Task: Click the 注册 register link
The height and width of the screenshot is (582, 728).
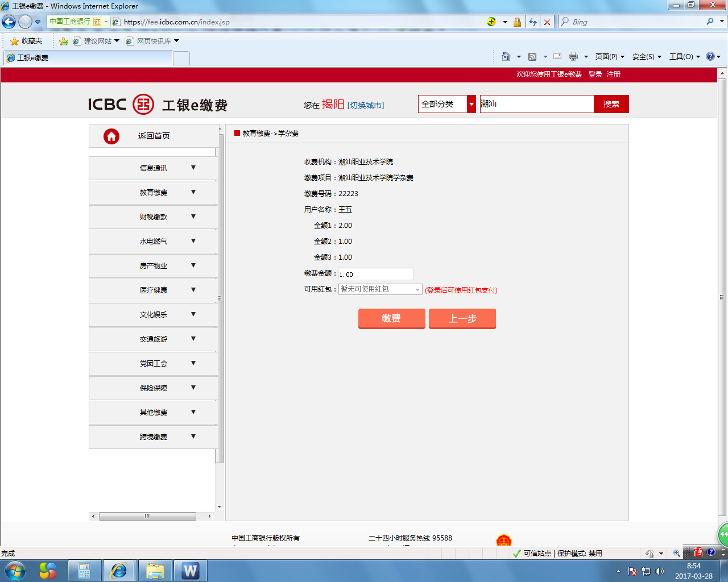Action: click(613, 74)
